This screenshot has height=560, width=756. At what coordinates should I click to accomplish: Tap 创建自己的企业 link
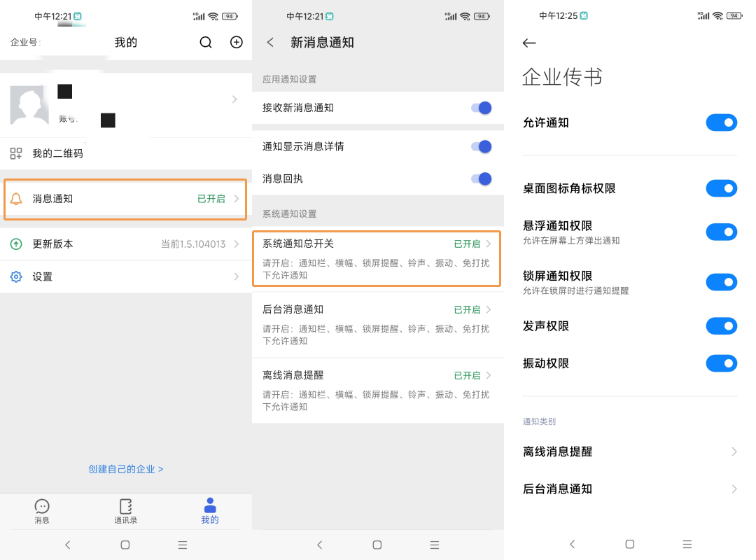[126, 469]
